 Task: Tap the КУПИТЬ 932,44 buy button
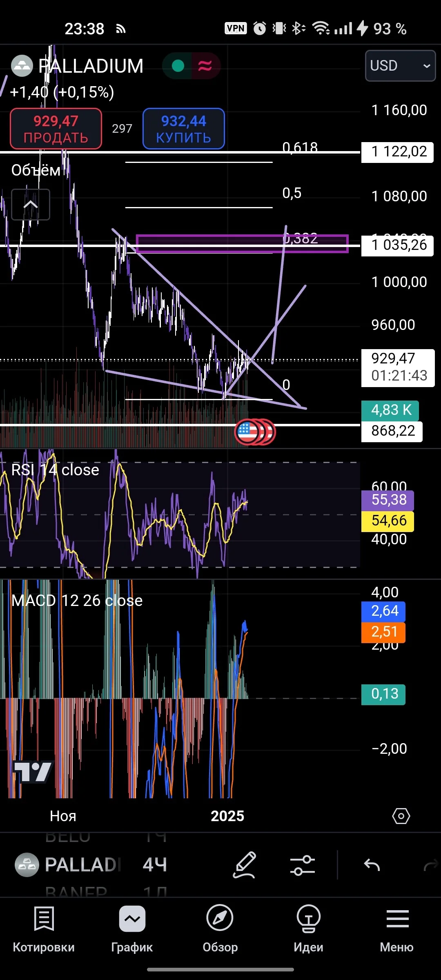pyautogui.click(x=184, y=129)
